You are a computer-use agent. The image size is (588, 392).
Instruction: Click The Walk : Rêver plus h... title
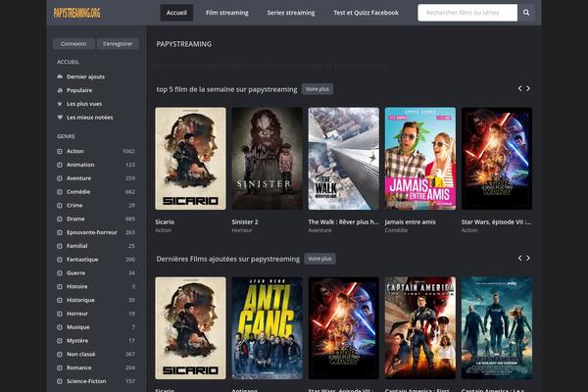coord(344,222)
